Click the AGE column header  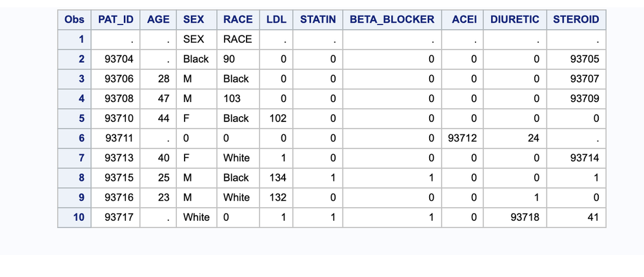pyautogui.click(x=158, y=20)
